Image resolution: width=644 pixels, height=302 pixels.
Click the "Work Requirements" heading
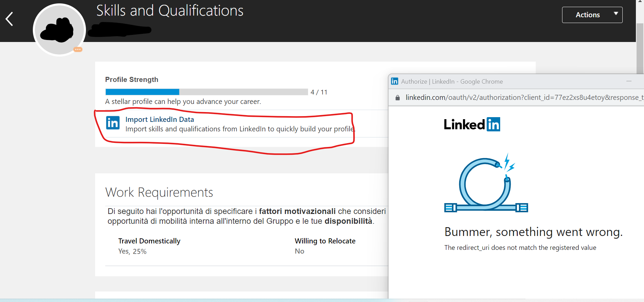[159, 192]
